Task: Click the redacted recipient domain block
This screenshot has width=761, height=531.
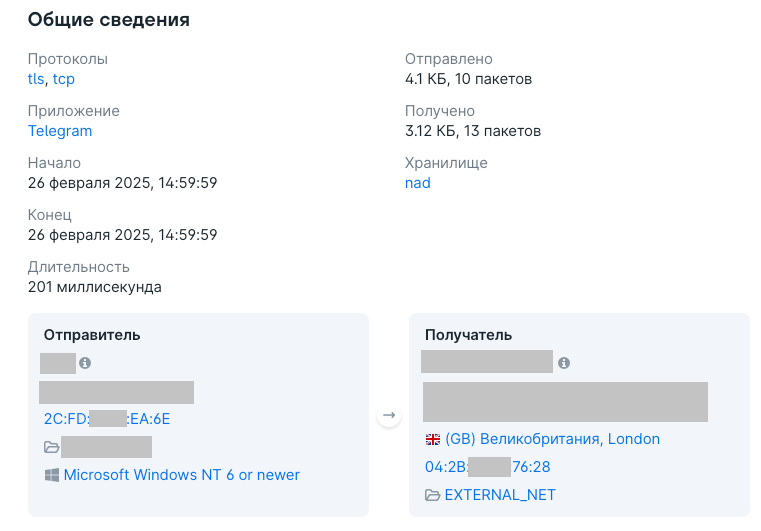Action: (x=565, y=401)
